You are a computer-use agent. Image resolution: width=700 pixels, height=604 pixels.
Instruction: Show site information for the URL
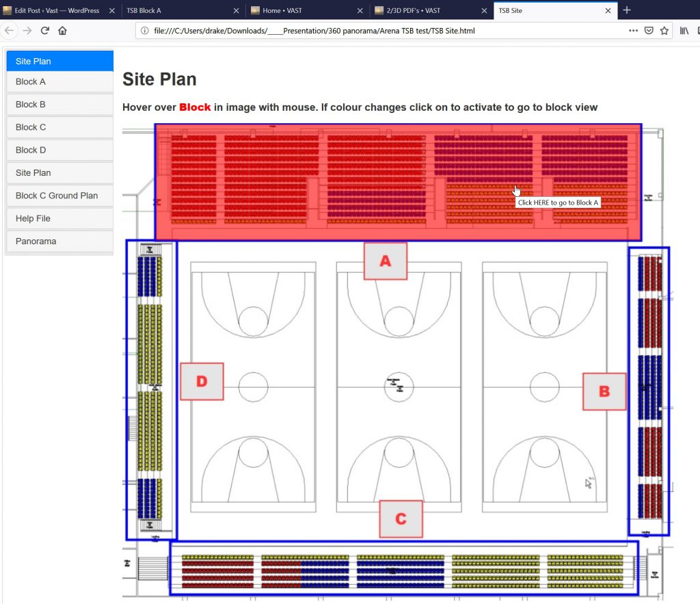144,31
